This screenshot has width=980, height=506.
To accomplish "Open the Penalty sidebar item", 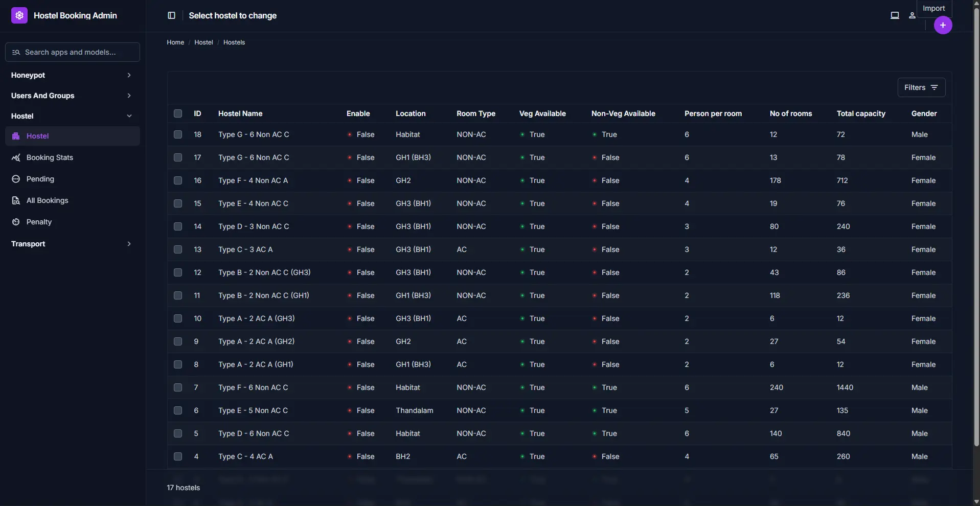I will tap(39, 222).
